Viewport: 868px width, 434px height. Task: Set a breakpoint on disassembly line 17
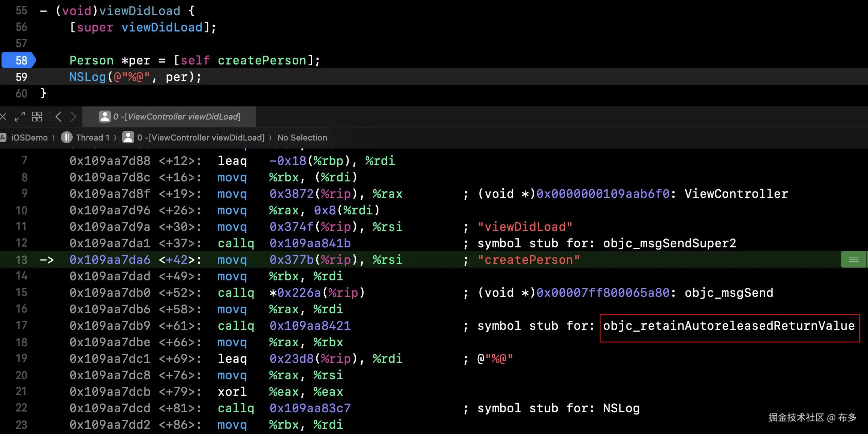point(21,326)
